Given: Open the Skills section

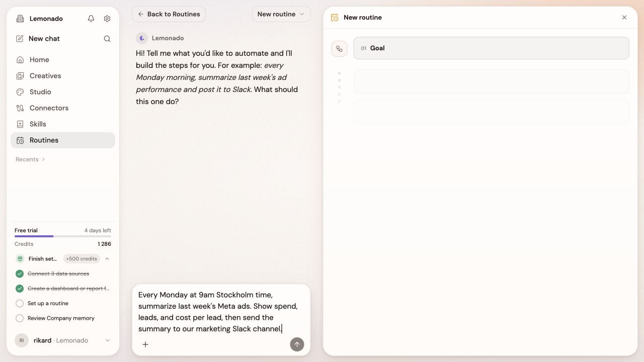Looking at the screenshot, I should [63, 124].
